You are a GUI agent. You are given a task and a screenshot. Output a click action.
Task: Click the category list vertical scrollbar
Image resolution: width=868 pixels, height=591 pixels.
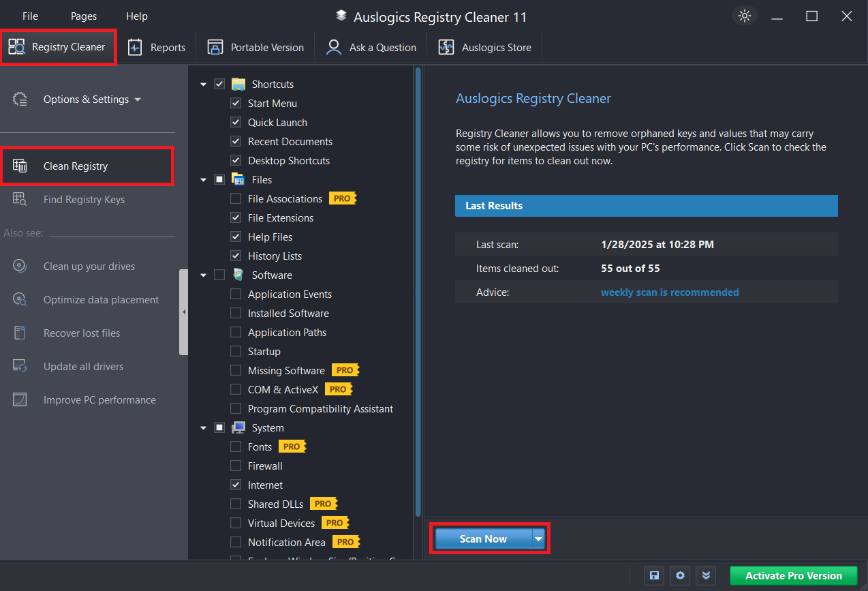[418, 292]
